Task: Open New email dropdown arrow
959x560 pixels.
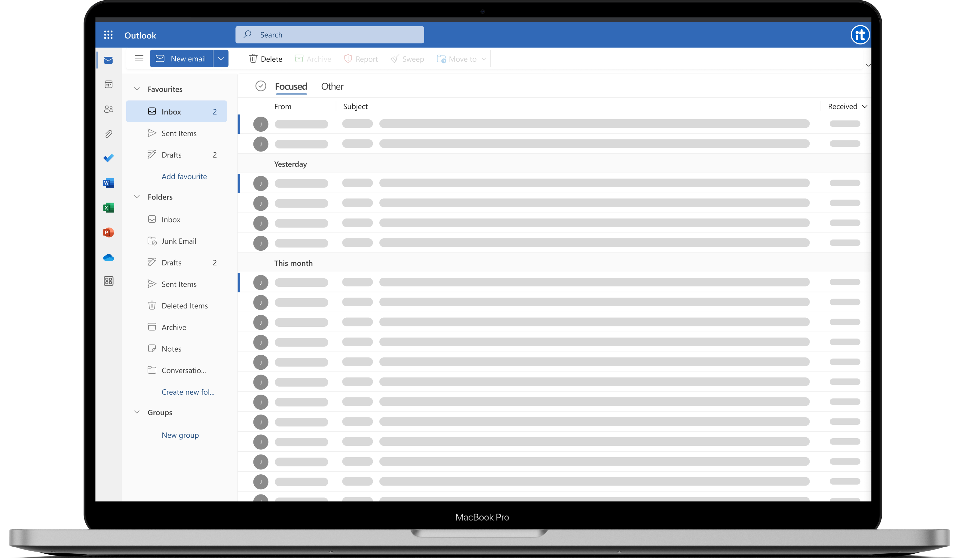Action: coord(221,59)
